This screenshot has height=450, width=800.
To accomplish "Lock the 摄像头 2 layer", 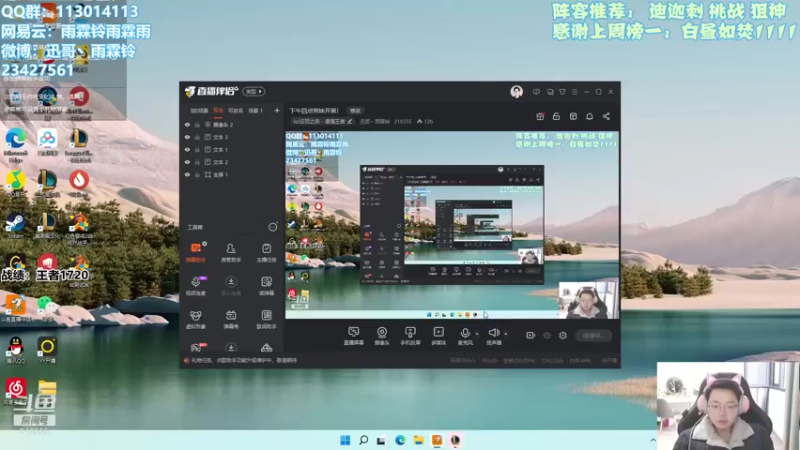I will (197, 124).
